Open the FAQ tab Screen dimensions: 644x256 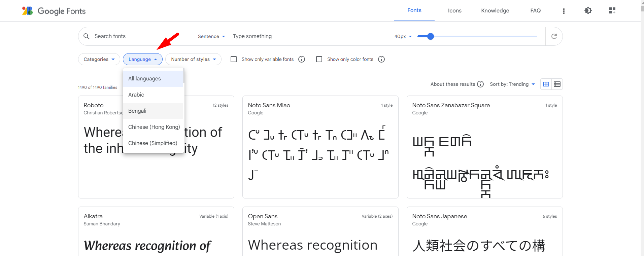coord(536,11)
